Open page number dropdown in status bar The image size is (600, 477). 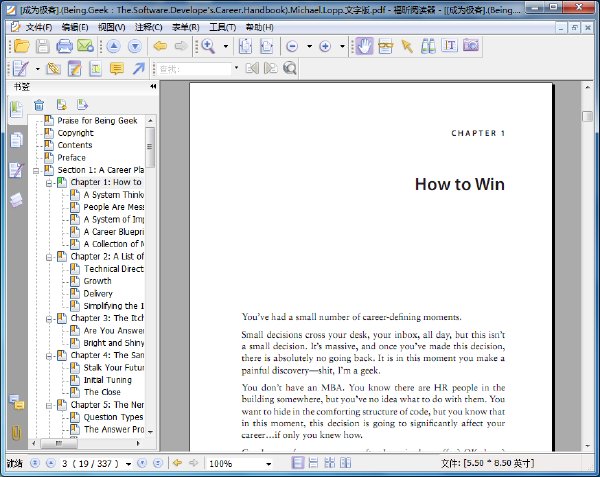pyautogui.click(x=129, y=464)
